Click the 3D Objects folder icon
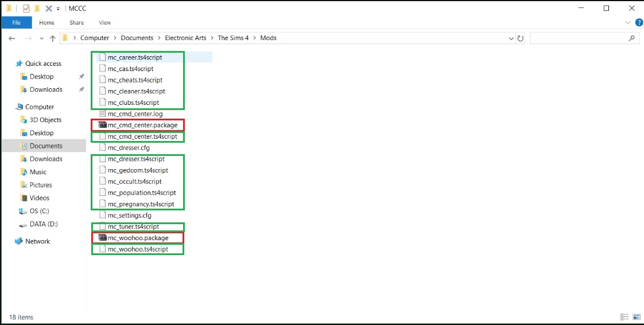The image size is (644, 325). point(24,120)
